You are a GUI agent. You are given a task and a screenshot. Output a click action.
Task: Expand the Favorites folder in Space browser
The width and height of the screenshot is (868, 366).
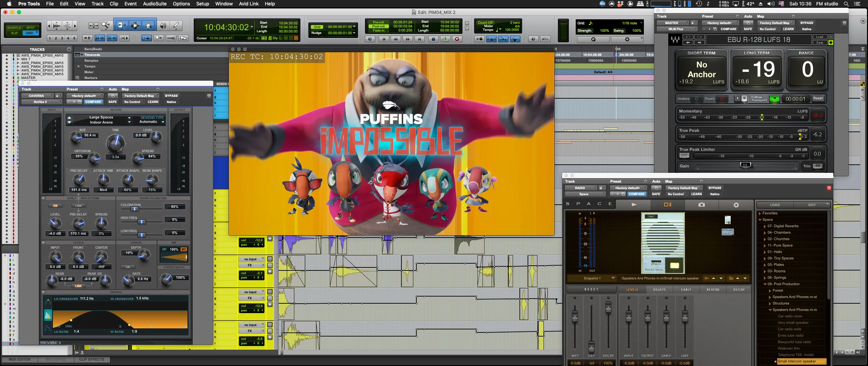[x=759, y=213]
